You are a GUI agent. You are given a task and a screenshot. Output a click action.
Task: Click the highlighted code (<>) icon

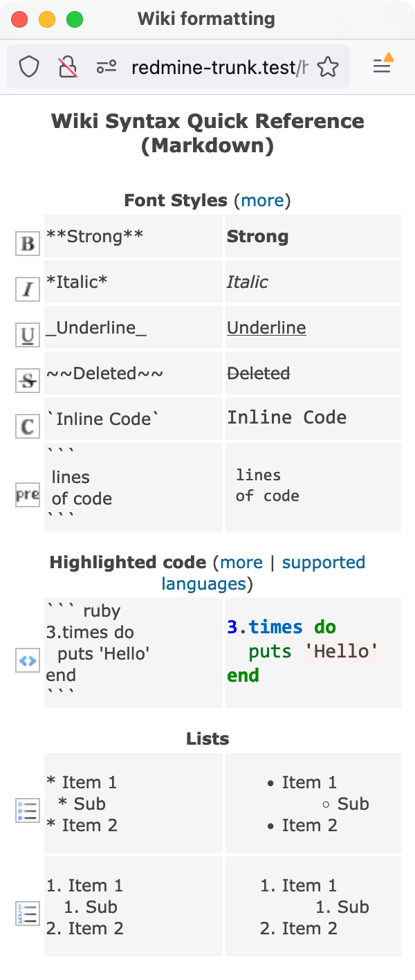28,660
